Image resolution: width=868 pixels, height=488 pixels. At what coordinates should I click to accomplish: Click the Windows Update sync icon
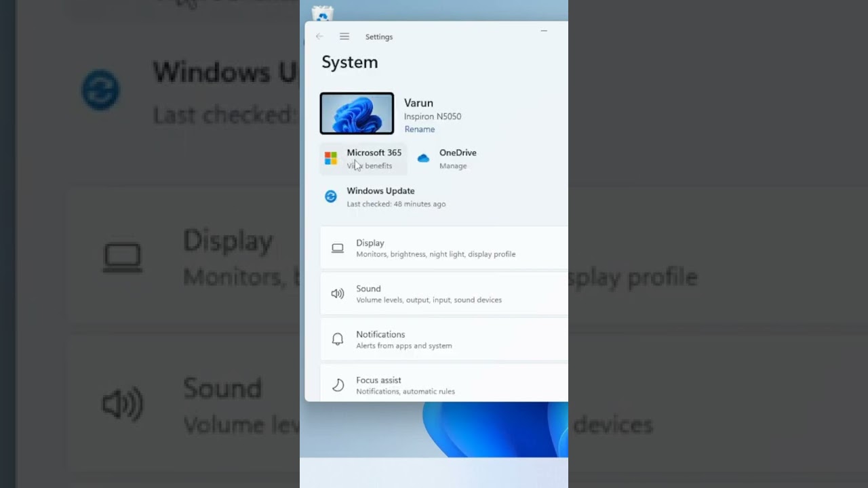click(x=331, y=197)
